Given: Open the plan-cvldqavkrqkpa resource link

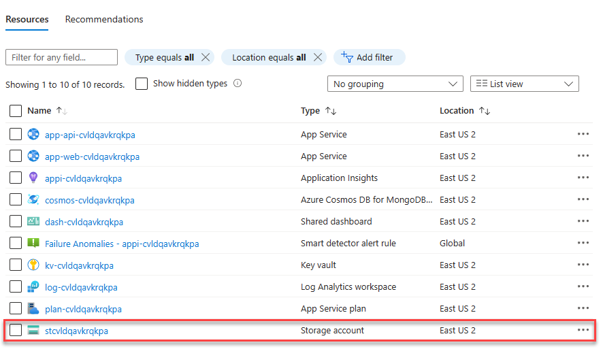Looking at the screenshot, I should [84, 309].
